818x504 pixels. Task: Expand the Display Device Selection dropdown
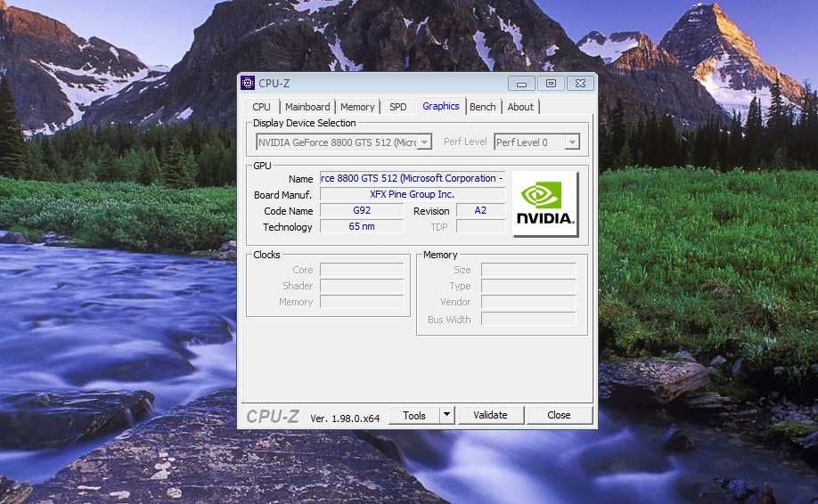pyautogui.click(x=425, y=142)
